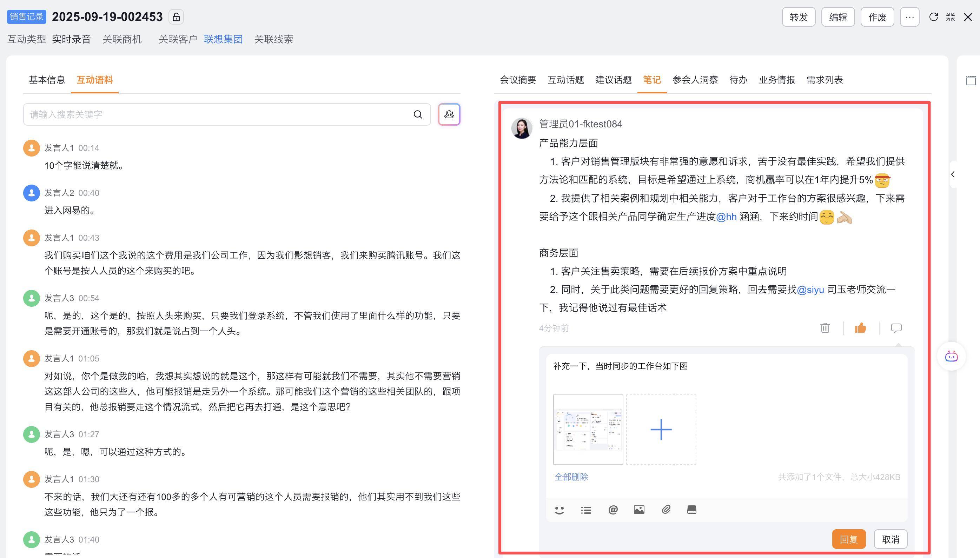This screenshot has height=558, width=980.
Task: Toggle the thumbs-up like on note
Action: pyautogui.click(x=860, y=328)
